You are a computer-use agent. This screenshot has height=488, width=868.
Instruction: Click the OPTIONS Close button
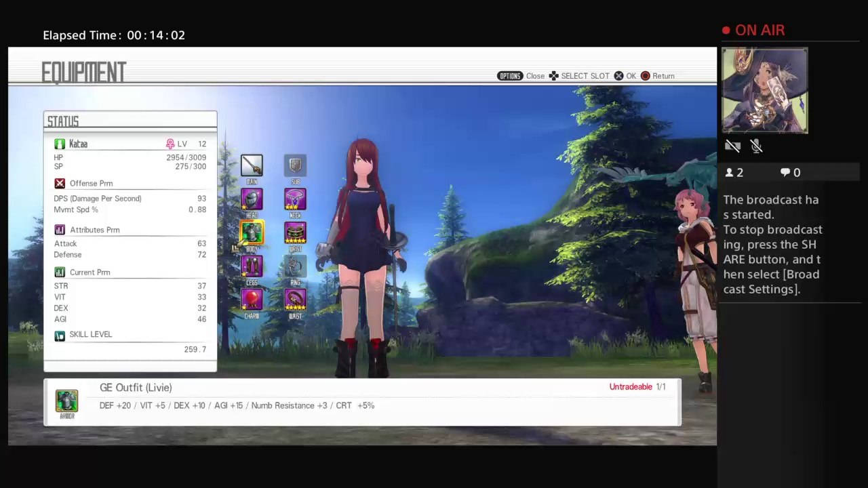[x=521, y=76]
